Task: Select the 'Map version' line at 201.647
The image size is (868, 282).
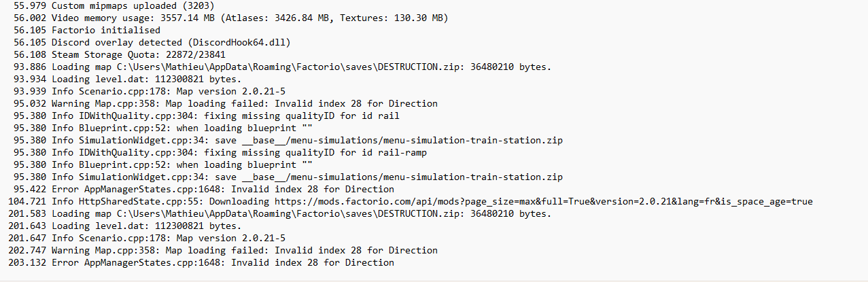Action: click(x=146, y=238)
